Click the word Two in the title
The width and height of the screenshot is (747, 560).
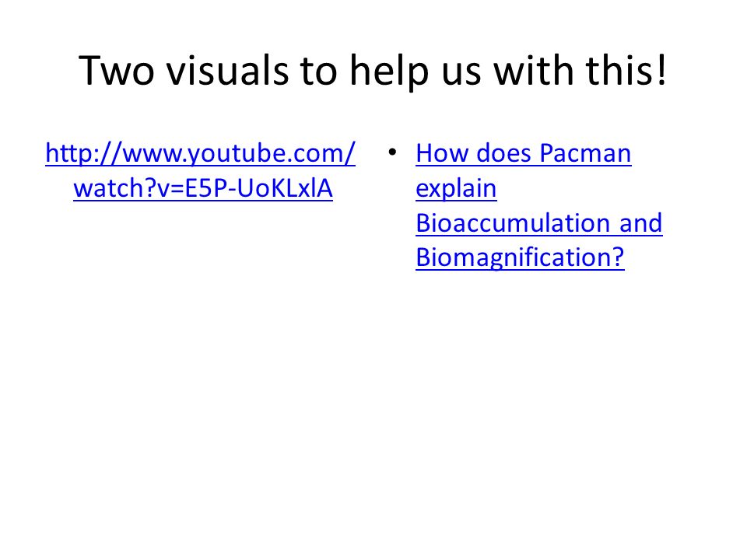coord(117,71)
